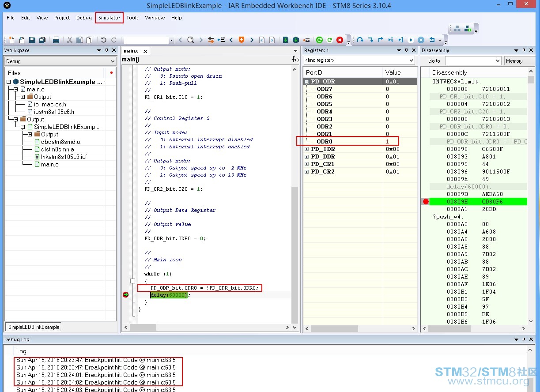The image size is (540, 392).
Task: Open the Project menu
Action: coord(62,18)
